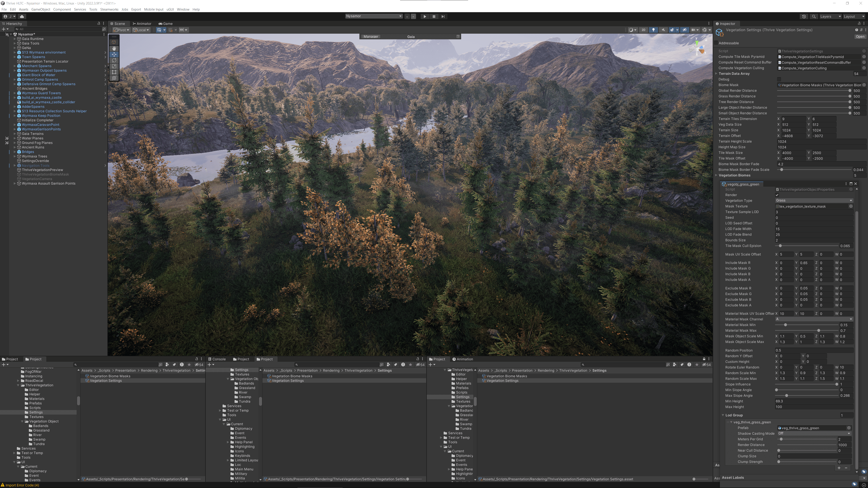Open the Inspector help reference icon

point(856,30)
